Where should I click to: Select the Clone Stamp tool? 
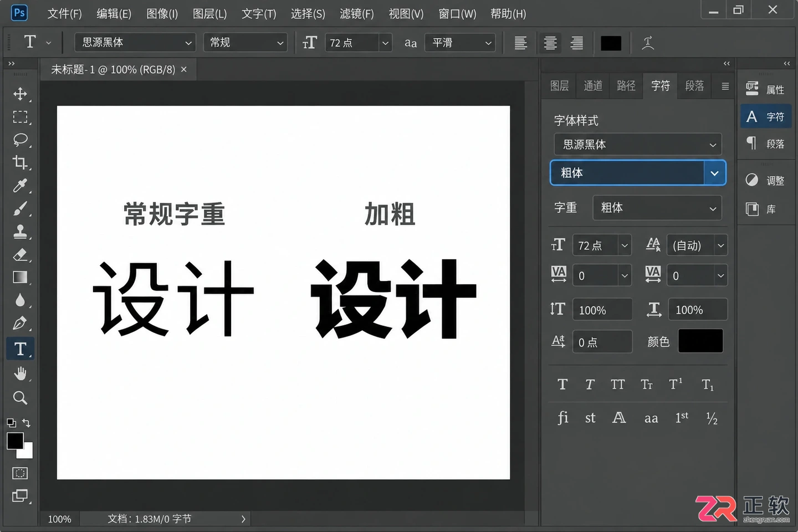[x=21, y=232]
